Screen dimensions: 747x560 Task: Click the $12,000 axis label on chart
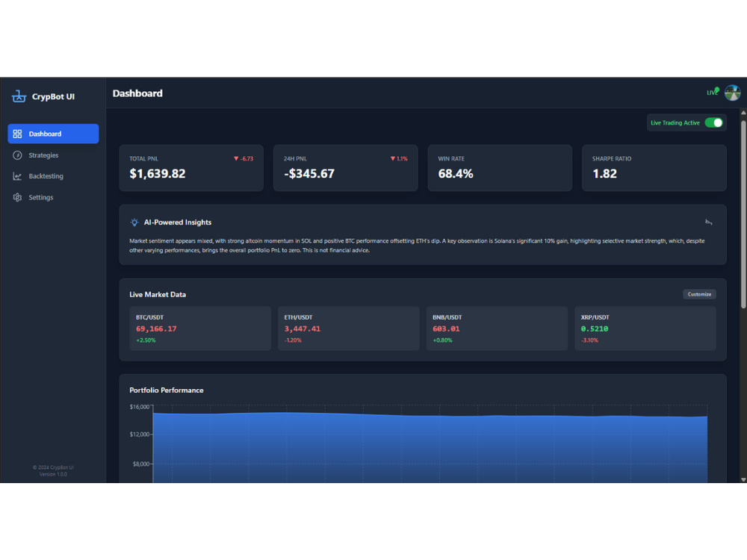pos(140,435)
